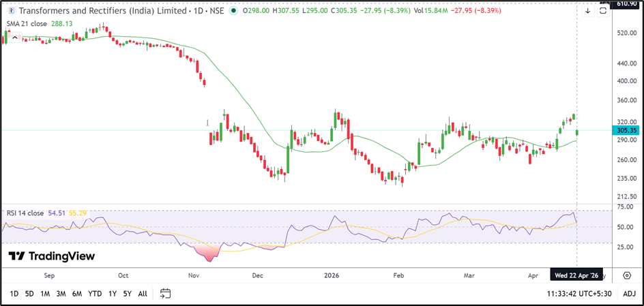Click the company logo icon beside the symbol

[x=12, y=12]
